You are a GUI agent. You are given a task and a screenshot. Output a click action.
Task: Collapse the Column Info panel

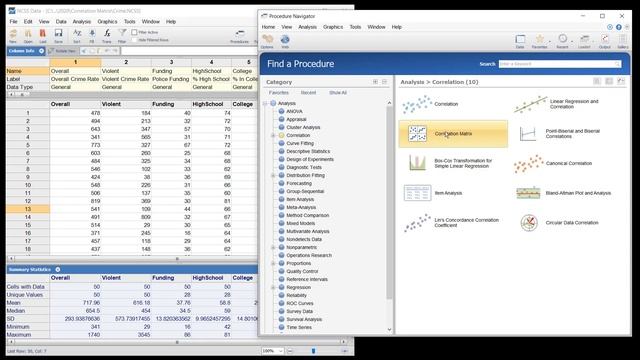point(41,51)
